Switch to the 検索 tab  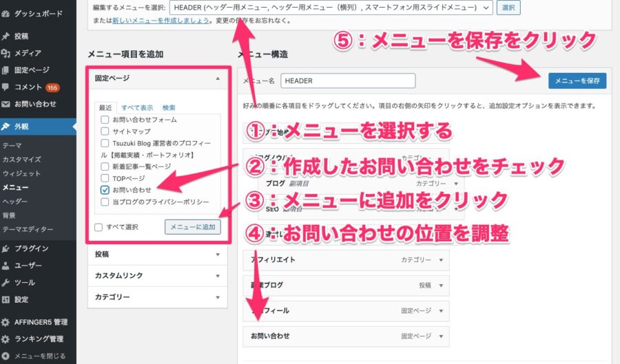coord(169,108)
